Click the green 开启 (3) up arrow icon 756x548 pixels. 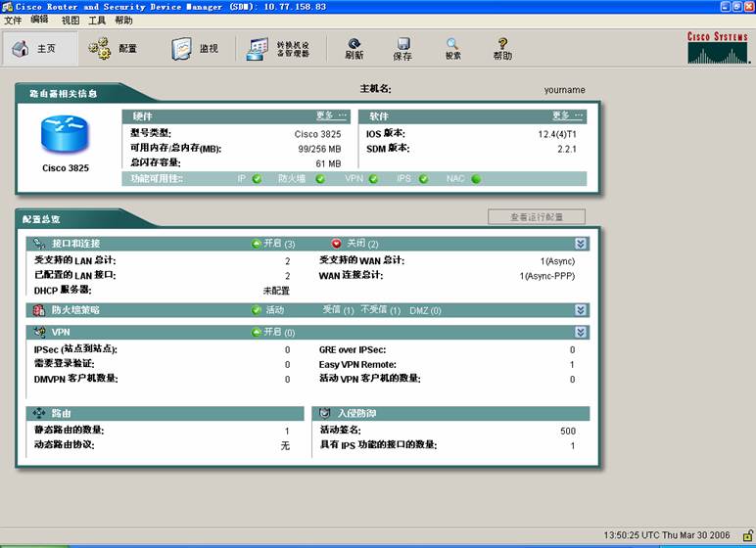pos(256,244)
